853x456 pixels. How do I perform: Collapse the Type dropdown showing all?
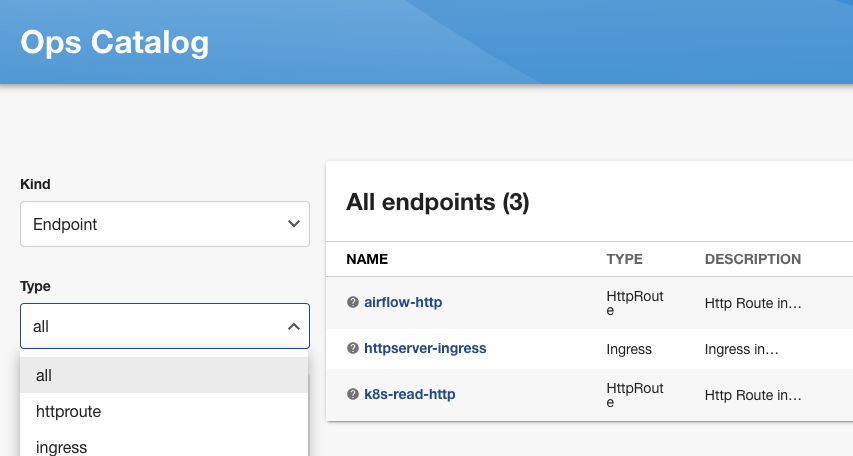165,326
